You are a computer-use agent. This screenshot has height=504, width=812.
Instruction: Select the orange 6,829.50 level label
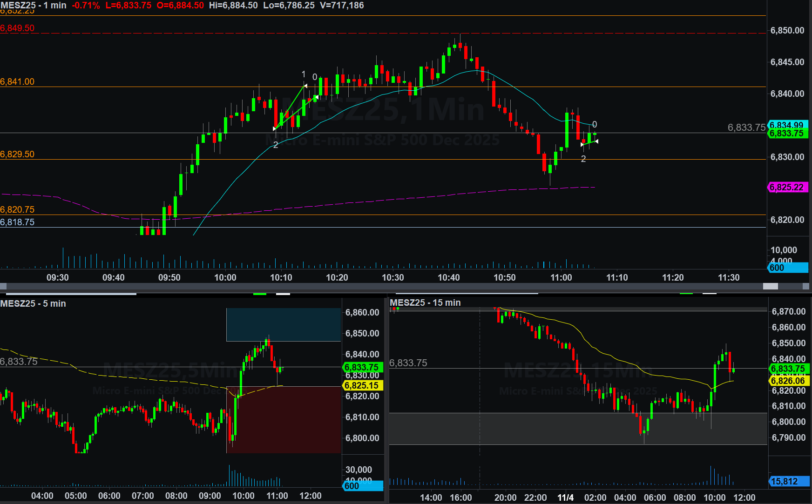[17, 154]
